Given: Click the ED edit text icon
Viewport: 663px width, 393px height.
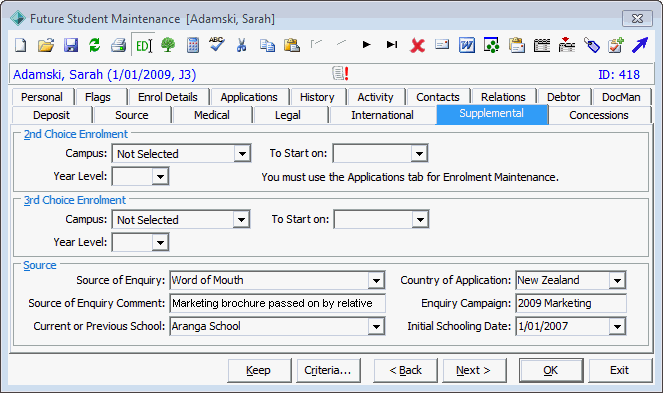Looking at the screenshot, I should tap(143, 45).
